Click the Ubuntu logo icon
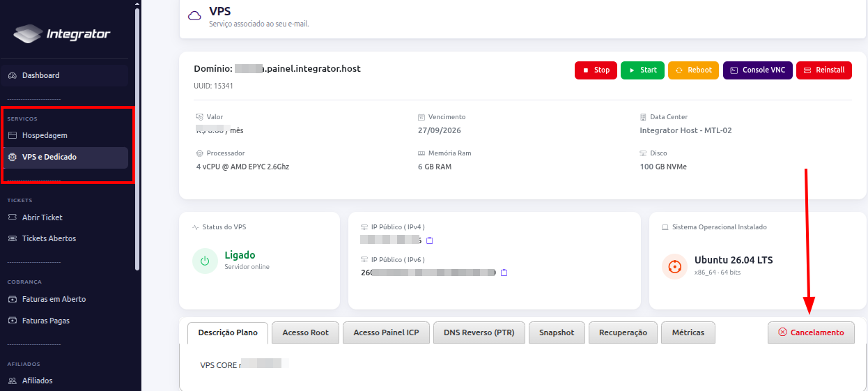The width and height of the screenshot is (868, 391). 674,266
